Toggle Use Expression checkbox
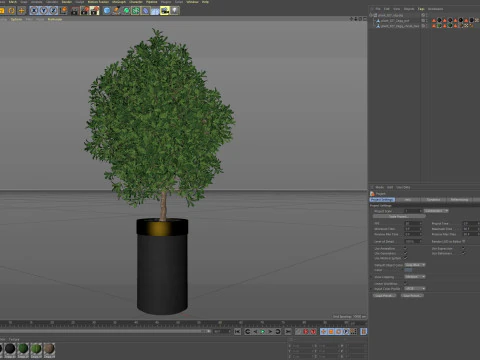This screenshot has width=480, height=360. pos(463,248)
